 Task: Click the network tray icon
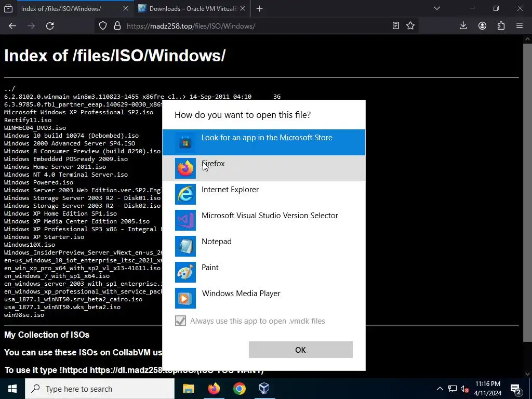453,389
